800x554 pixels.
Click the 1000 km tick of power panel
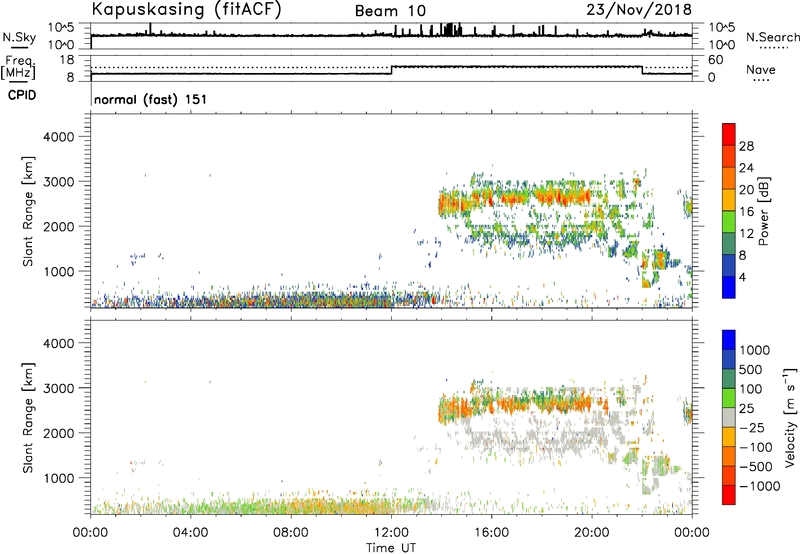tap(59, 271)
